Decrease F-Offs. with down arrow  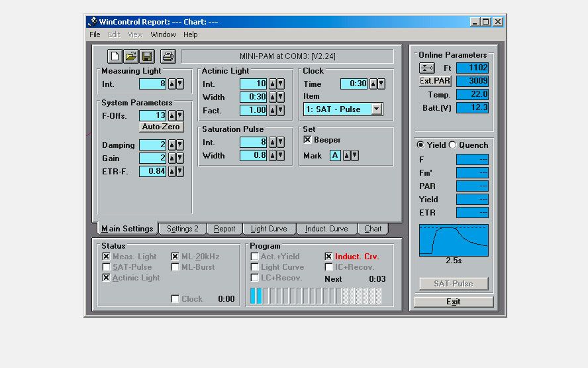click(180, 115)
